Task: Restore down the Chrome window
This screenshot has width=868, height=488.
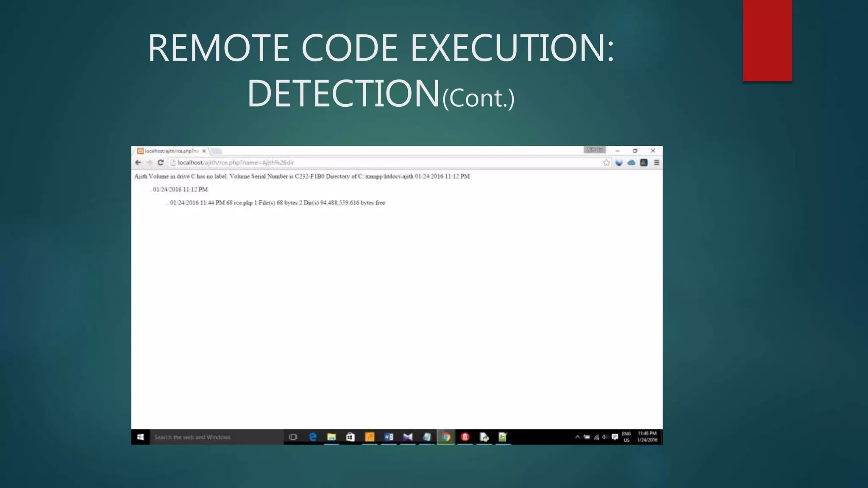Action: [x=635, y=151]
